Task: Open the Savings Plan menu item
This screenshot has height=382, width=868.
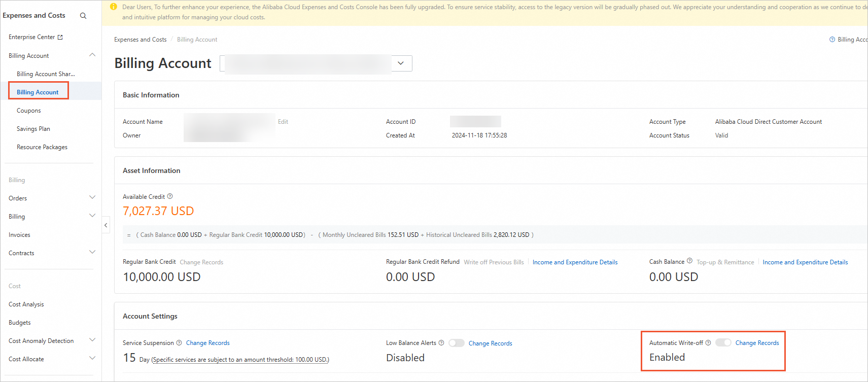Action: tap(33, 129)
